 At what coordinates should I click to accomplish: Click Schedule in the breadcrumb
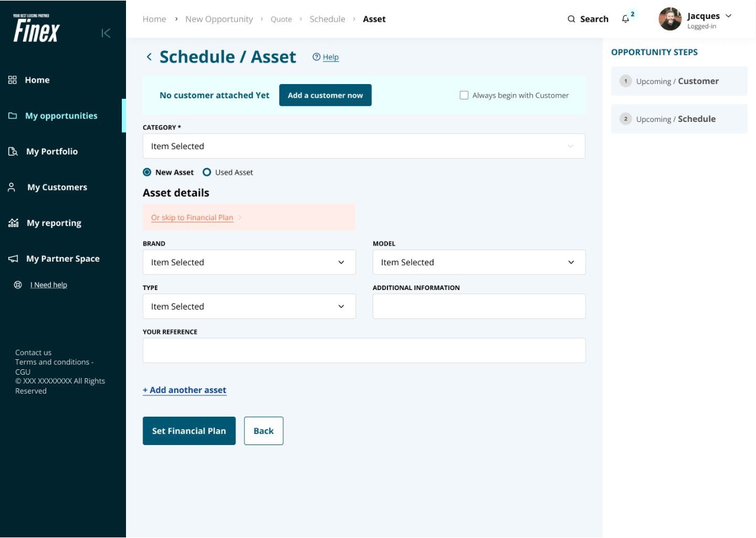327,19
